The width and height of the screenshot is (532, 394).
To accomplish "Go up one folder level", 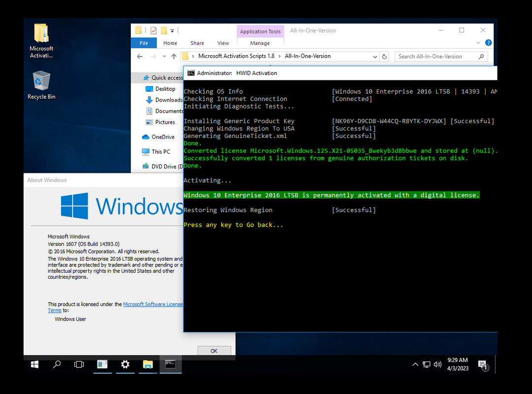I will 174,56.
